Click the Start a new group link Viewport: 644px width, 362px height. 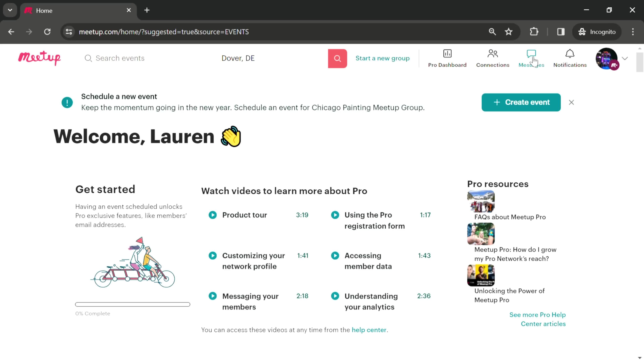click(x=382, y=58)
